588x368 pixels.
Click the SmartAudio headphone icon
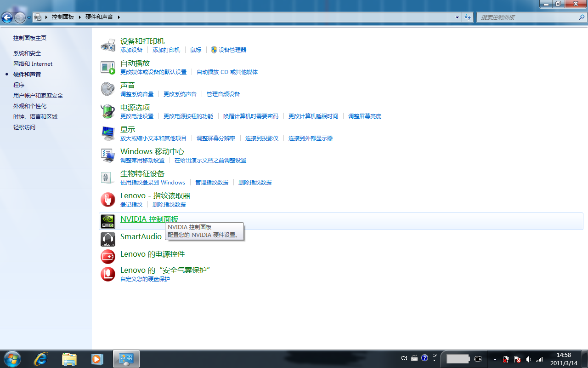pyautogui.click(x=108, y=239)
